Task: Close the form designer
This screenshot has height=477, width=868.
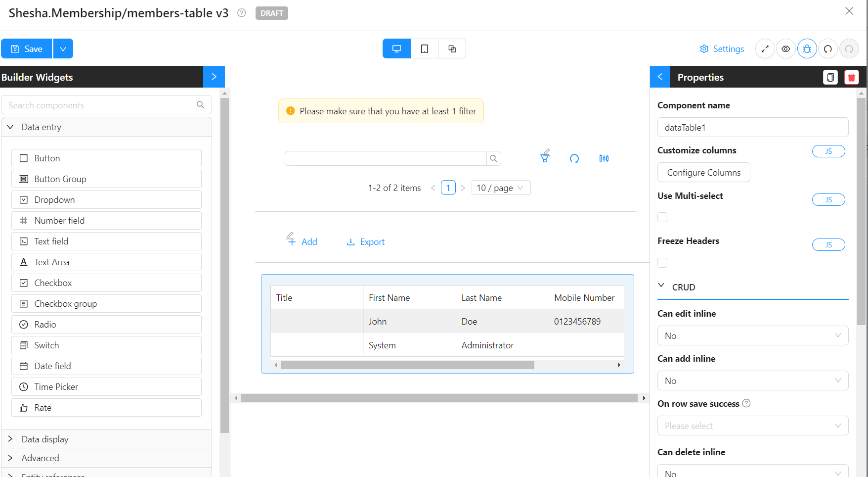Action: 849,11
